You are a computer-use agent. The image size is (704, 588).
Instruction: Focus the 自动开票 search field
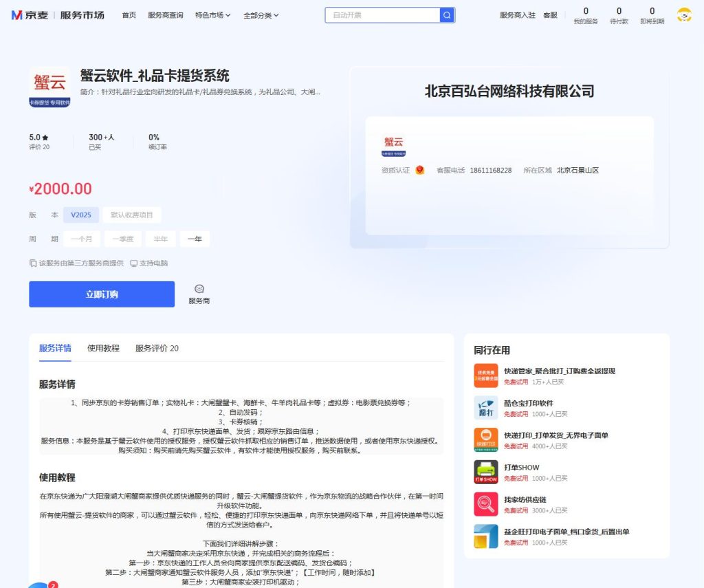tap(382, 15)
